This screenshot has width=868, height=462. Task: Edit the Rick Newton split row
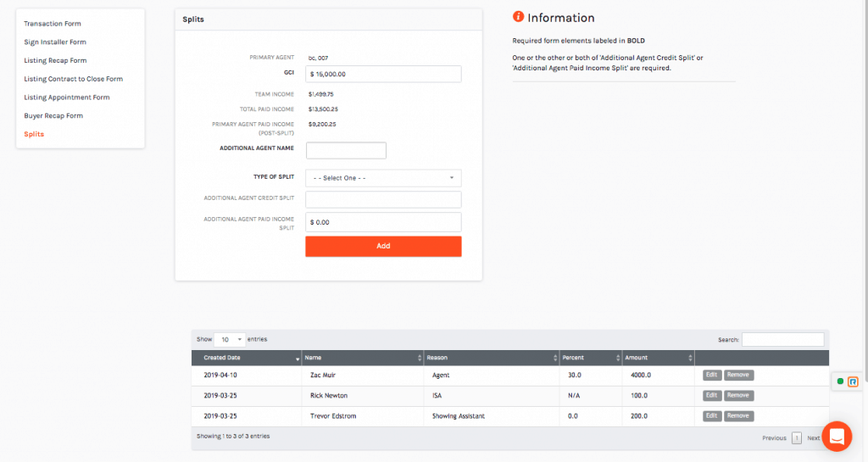pos(712,396)
